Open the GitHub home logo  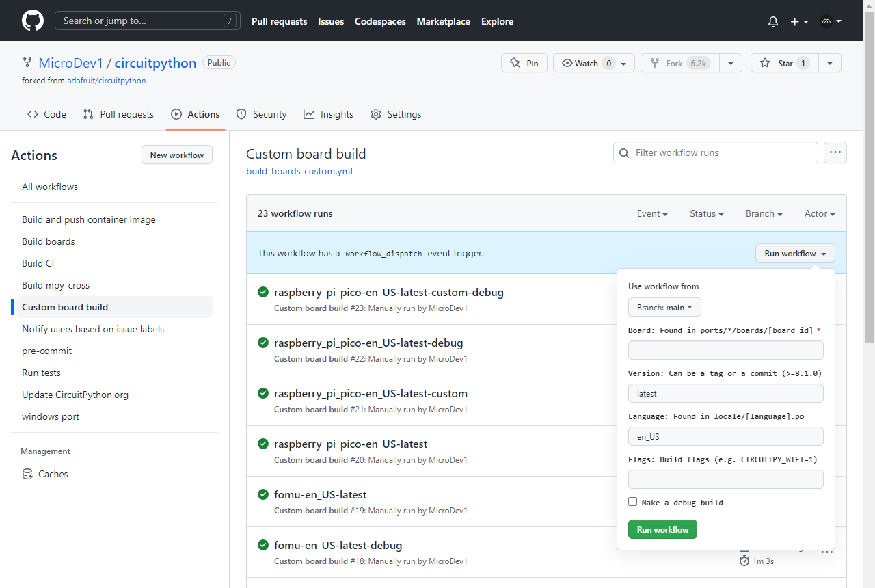33,21
